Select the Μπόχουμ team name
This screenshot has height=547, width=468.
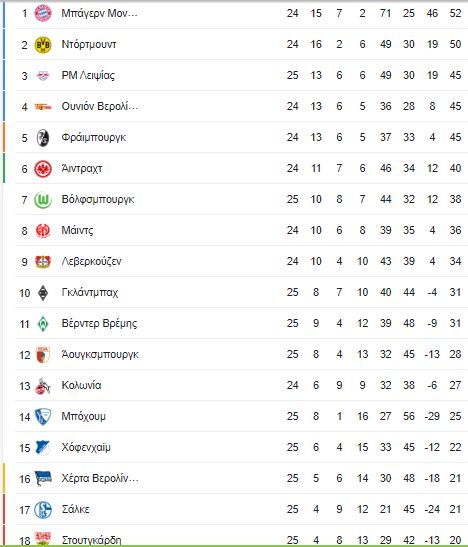(83, 416)
